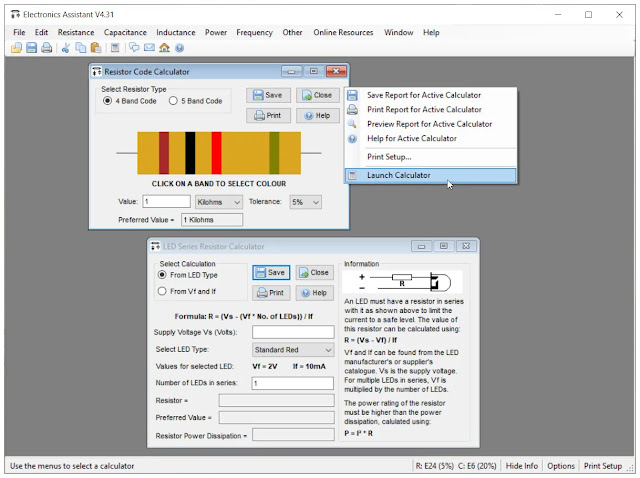Open the Online Resources menu

pos(343,32)
